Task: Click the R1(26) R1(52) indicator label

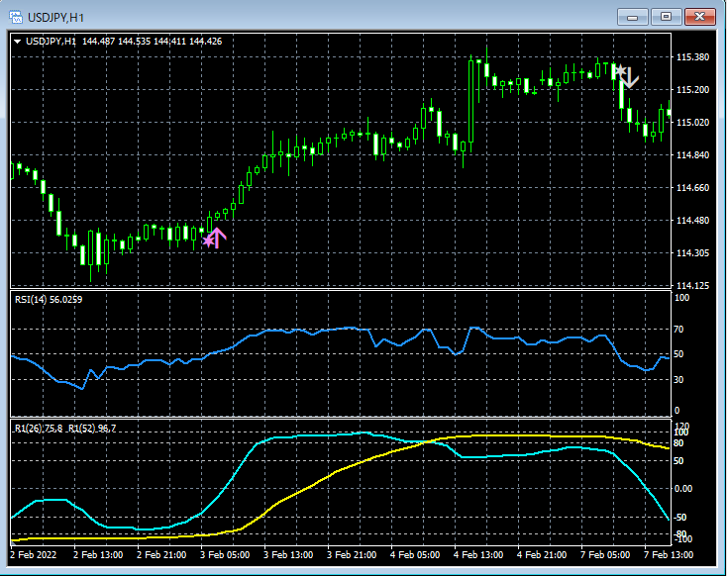Action: 64,428
